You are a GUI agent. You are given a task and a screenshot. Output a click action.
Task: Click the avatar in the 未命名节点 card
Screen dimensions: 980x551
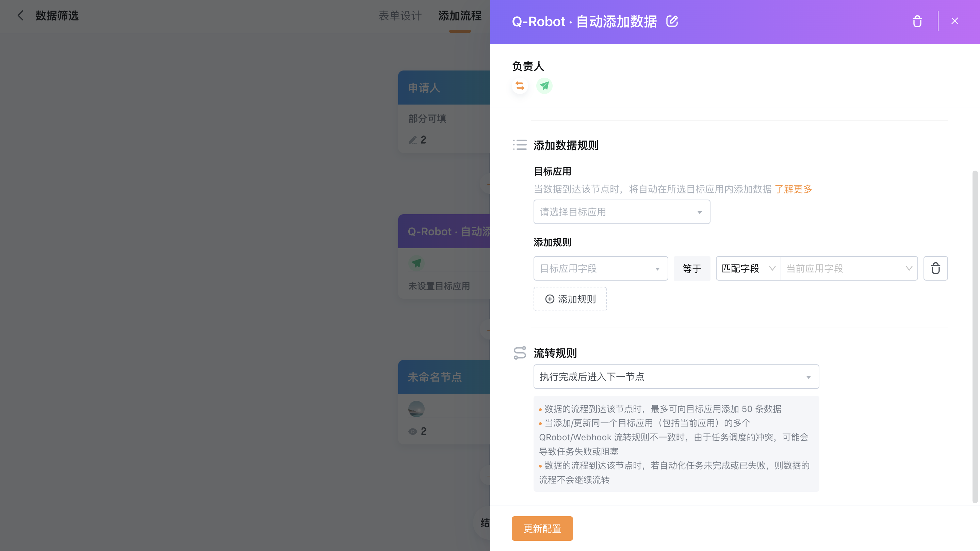pos(416,409)
